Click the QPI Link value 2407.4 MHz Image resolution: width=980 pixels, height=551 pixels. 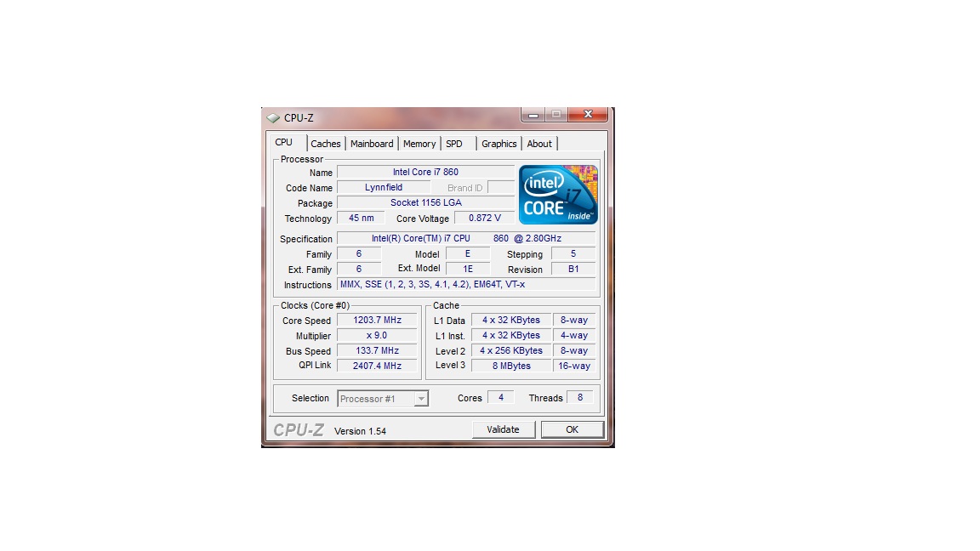tap(377, 366)
